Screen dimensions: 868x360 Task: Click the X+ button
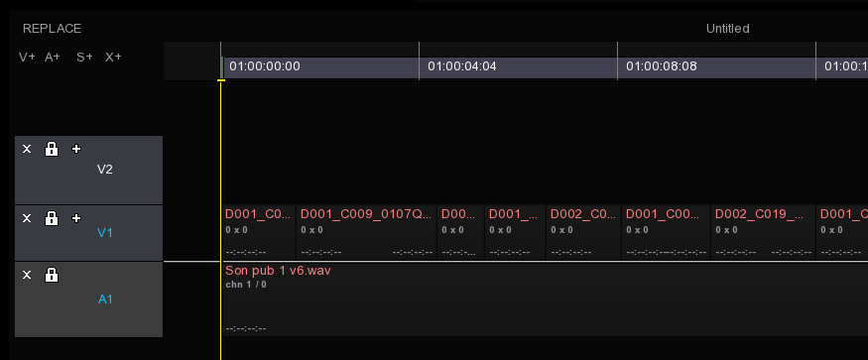[x=113, y=58]
